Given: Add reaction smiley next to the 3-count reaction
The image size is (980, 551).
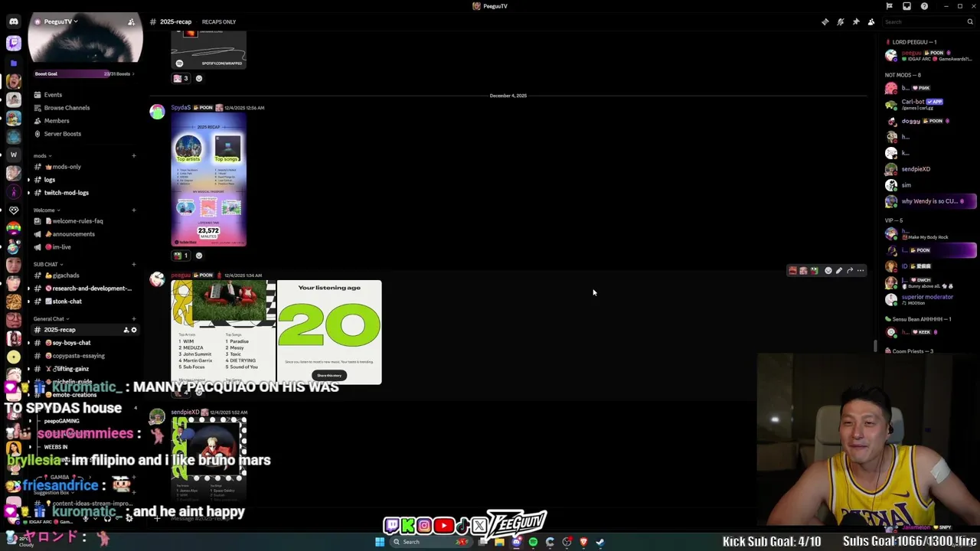Looking at the screenshot, I should point(199,78).
